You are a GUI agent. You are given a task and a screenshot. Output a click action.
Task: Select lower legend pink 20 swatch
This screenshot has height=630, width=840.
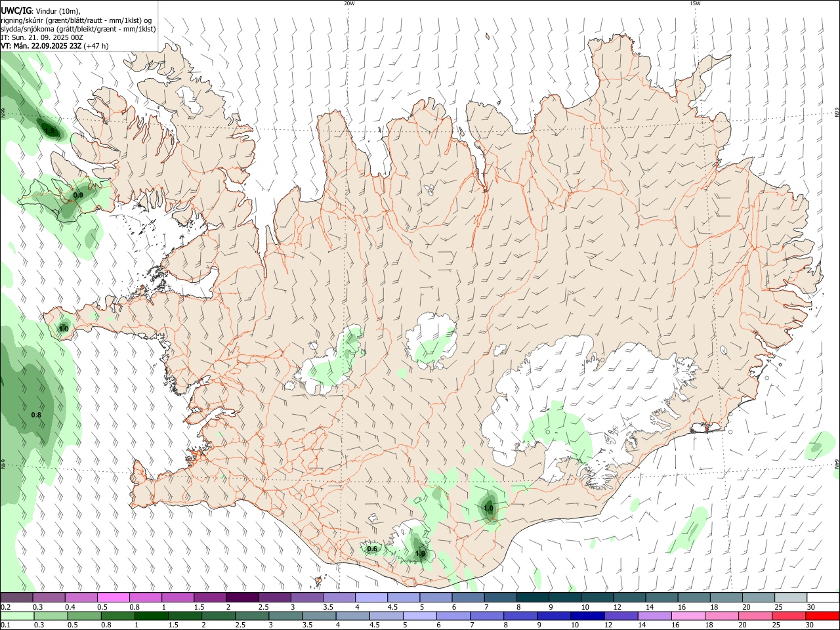click(755, 616)
